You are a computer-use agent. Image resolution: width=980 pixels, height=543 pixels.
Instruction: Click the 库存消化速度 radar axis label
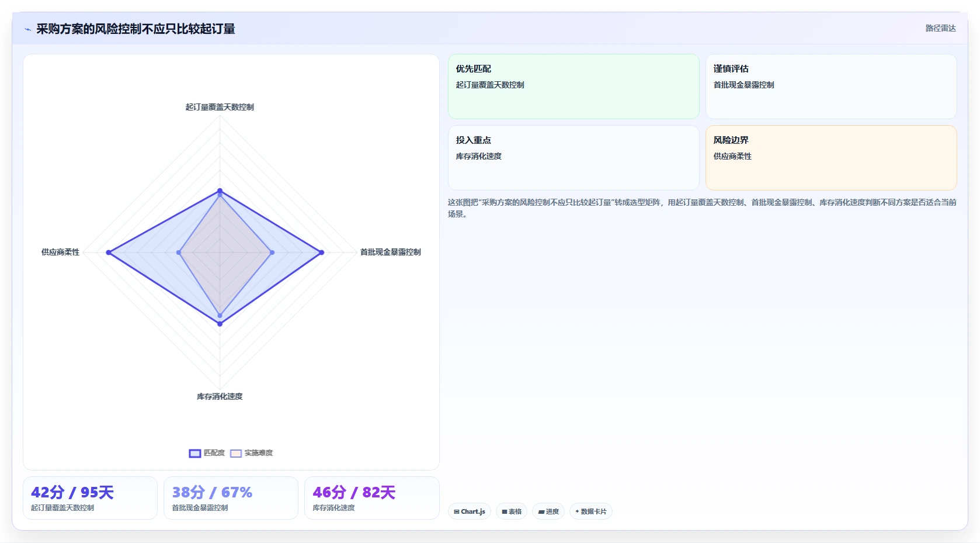pyautogui.click(x=220, y=396)
